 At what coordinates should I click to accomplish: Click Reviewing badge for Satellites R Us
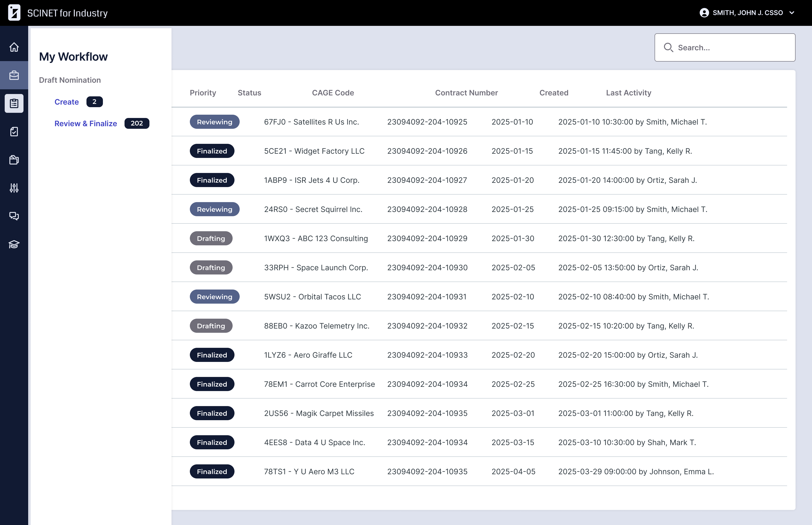click(214, 122)
